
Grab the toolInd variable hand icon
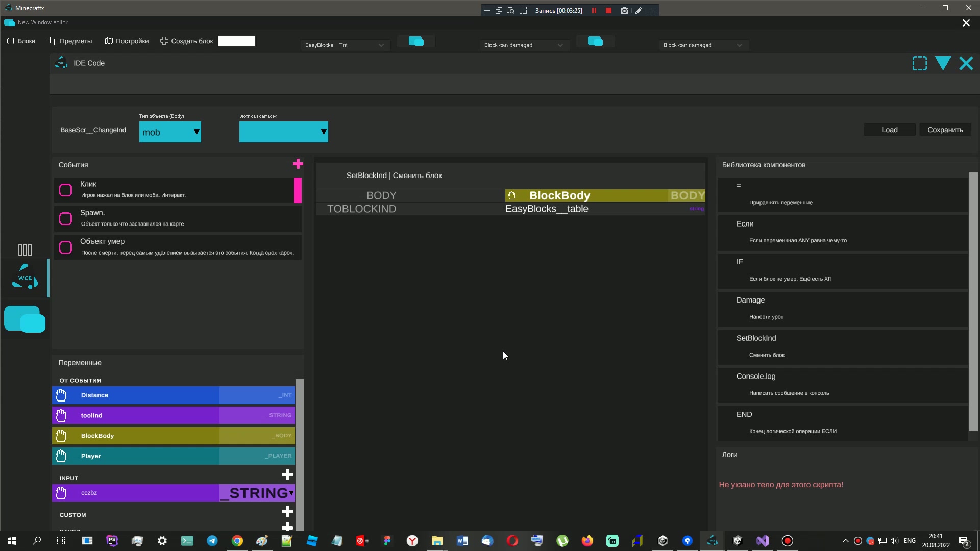tap(61, 416)
